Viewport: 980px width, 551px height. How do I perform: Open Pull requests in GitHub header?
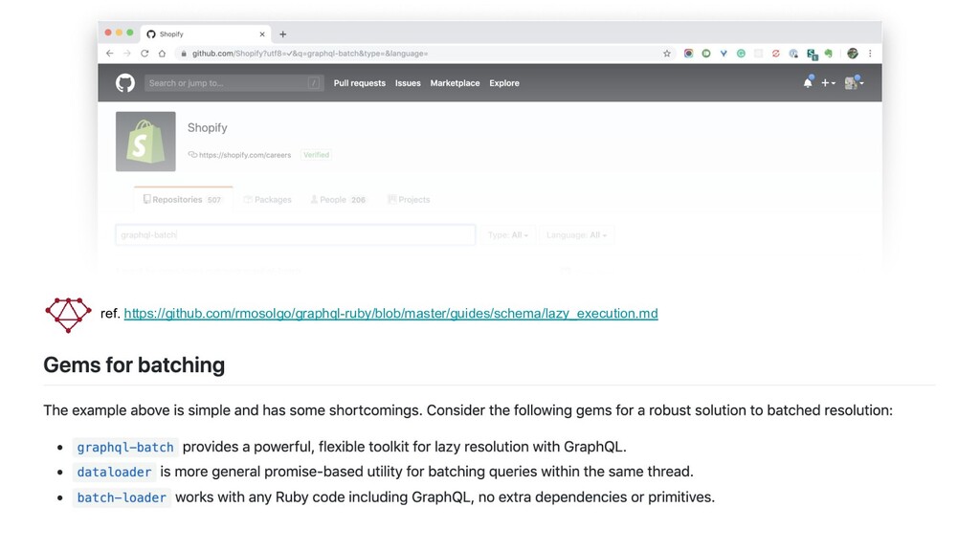pos(359,83)
